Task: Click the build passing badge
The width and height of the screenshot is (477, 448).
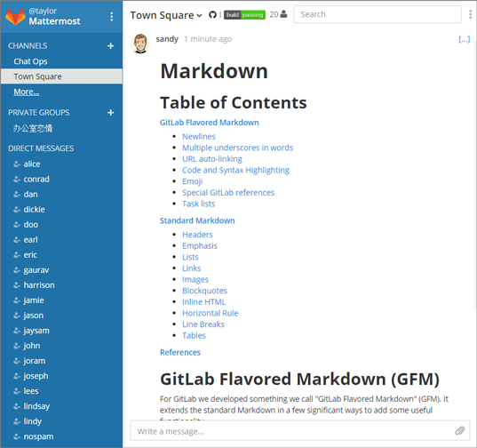Action: point(244,14)
